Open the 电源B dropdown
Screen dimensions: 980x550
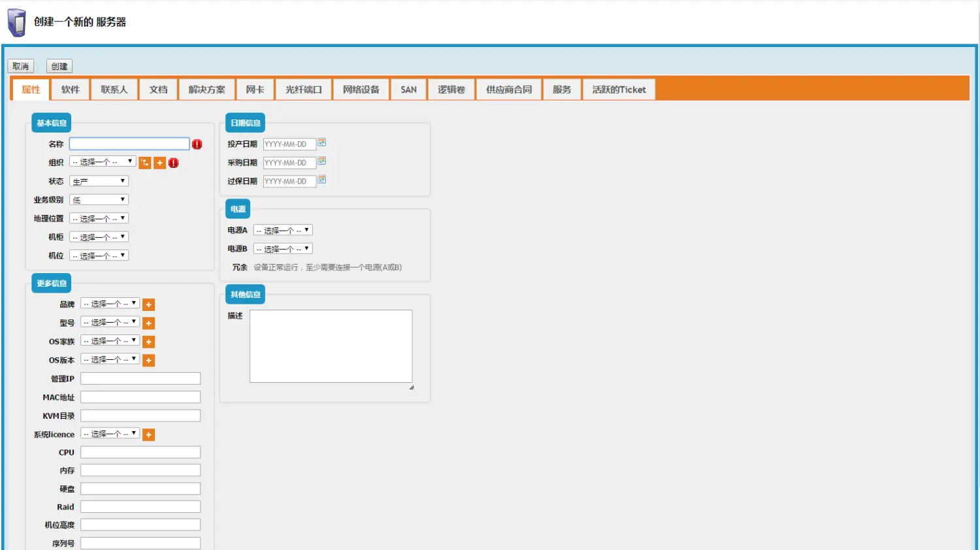click(x=283, y=249)
